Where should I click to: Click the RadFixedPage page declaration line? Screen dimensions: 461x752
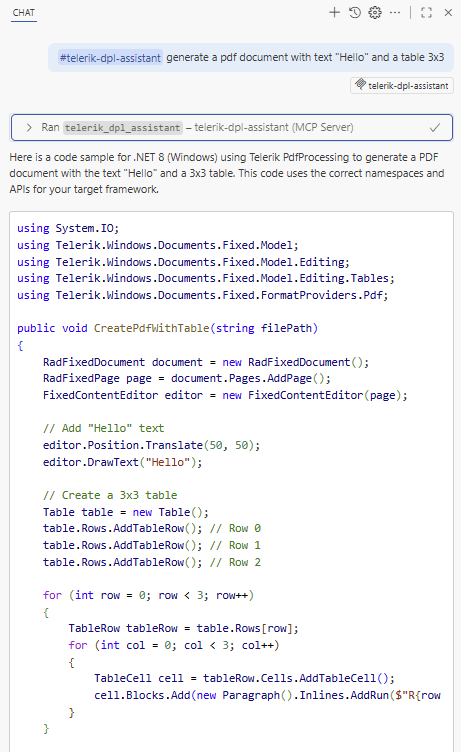pos(187,378)
